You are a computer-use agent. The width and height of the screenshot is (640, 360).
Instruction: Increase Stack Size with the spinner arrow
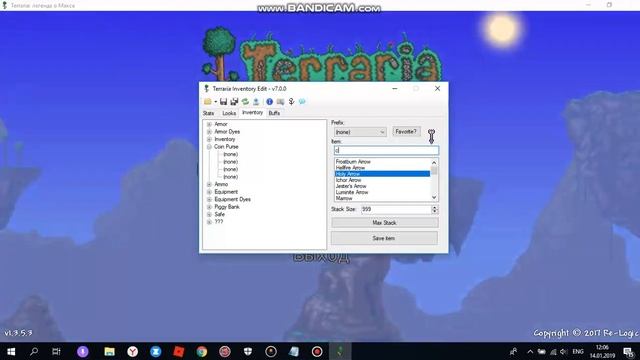point(435,207)
